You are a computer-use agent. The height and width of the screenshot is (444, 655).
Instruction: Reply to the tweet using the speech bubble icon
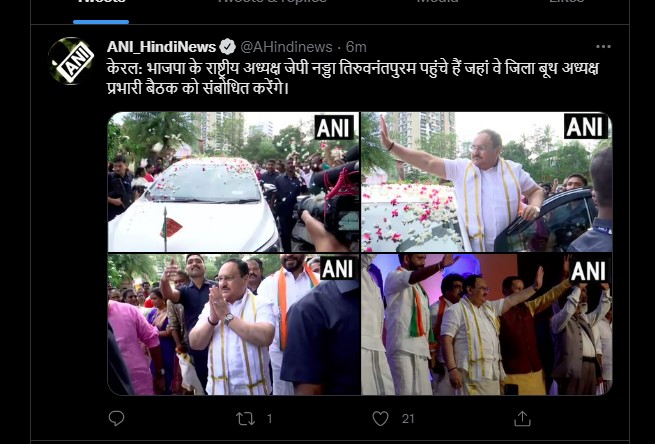116,417
